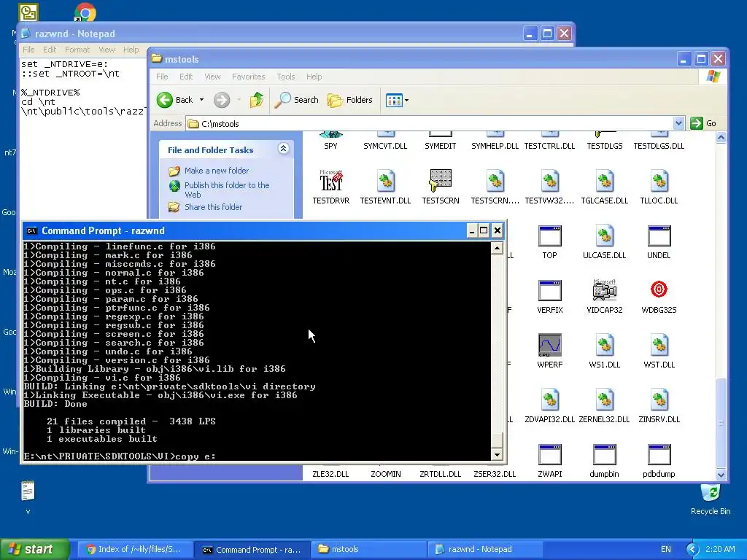Select the WPERF performance graph icon
The image size is (747, 560).
(x=550, y=345)
